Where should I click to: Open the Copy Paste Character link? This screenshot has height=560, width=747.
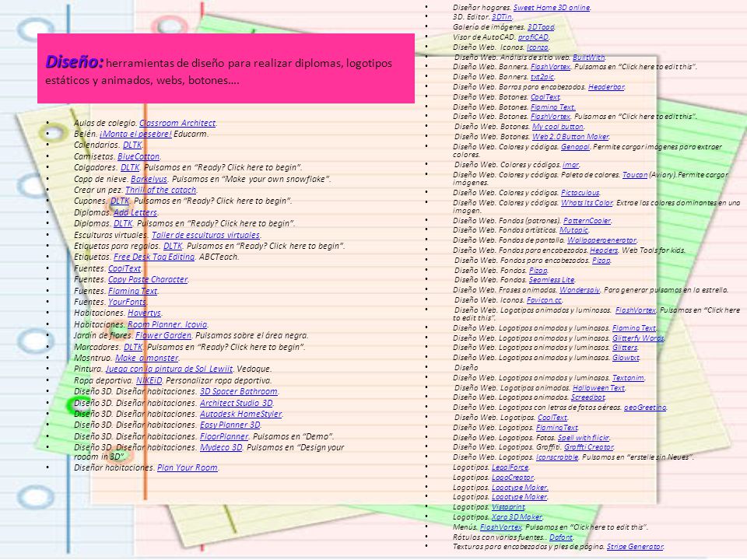(148, 279)
